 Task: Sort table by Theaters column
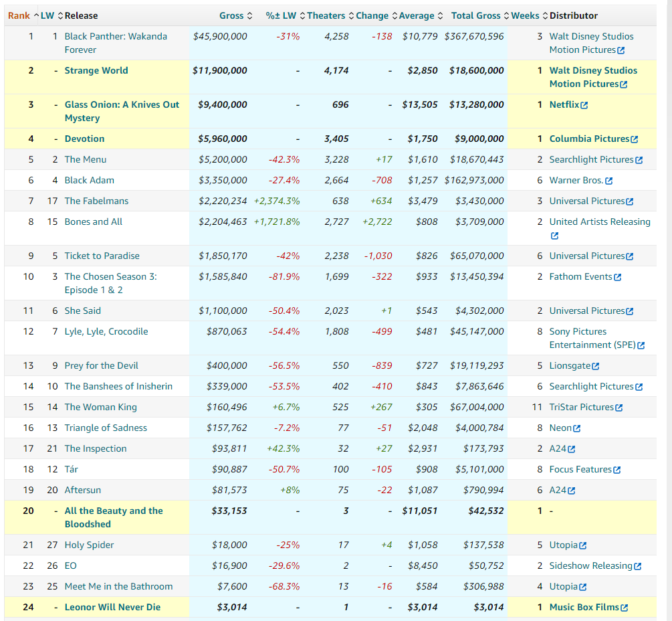pos(326,15)
